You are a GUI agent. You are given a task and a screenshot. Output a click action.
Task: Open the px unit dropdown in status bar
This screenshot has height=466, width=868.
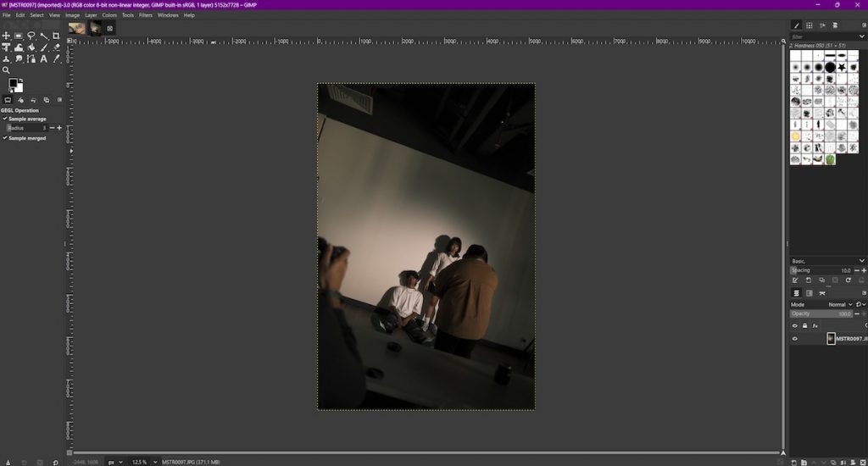pos(114,462)
